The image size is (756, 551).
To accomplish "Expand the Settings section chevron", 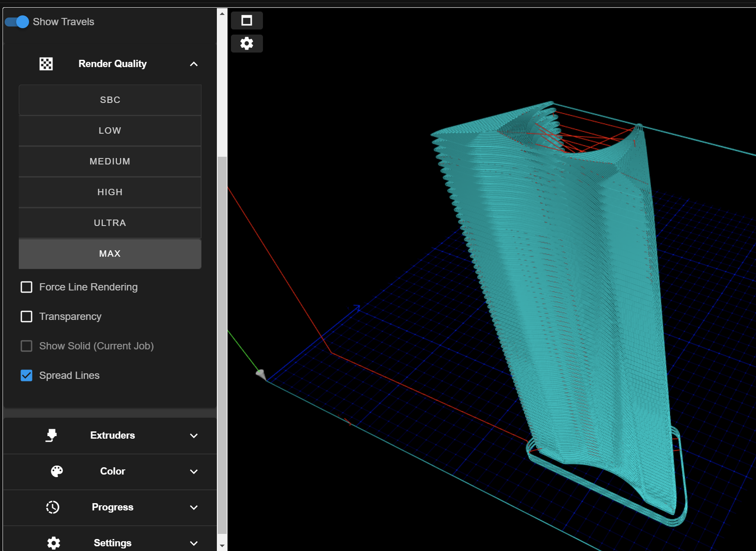I will [194, 543].
